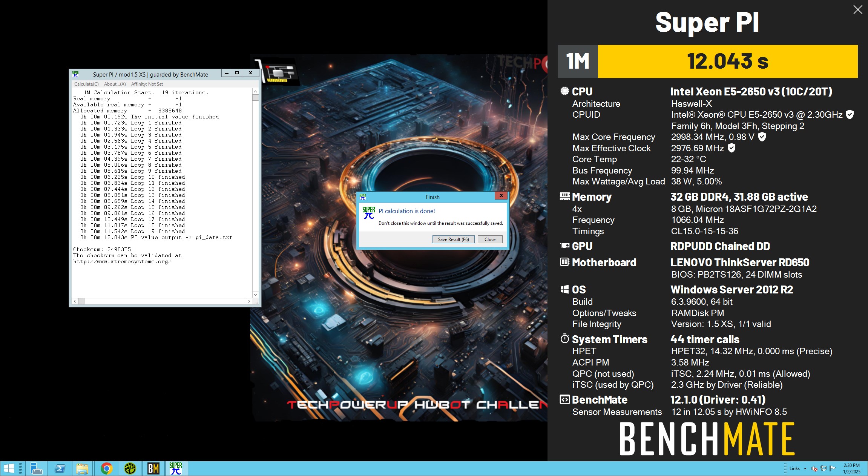This screenshot has height=476, width=868.
Task: Click verified shield beside 2976.69 MHz
Action: tap(732, 148)
